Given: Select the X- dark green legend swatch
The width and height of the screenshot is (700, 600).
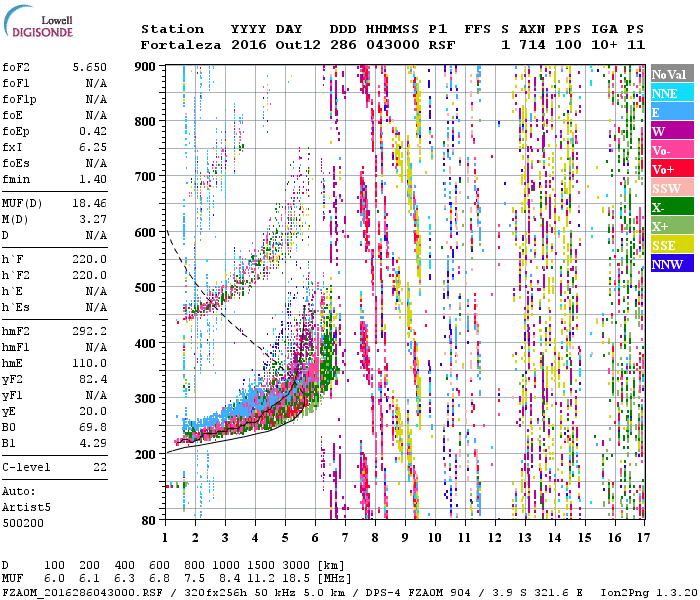Looking at the screenshot, I should pyautogui.click(x=672, y=207).
